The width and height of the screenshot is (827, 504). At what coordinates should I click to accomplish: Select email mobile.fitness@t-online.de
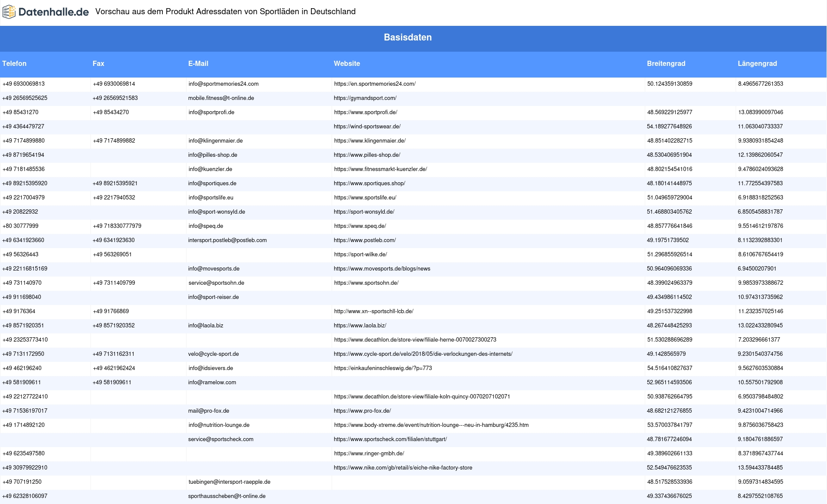pos(221,98)
